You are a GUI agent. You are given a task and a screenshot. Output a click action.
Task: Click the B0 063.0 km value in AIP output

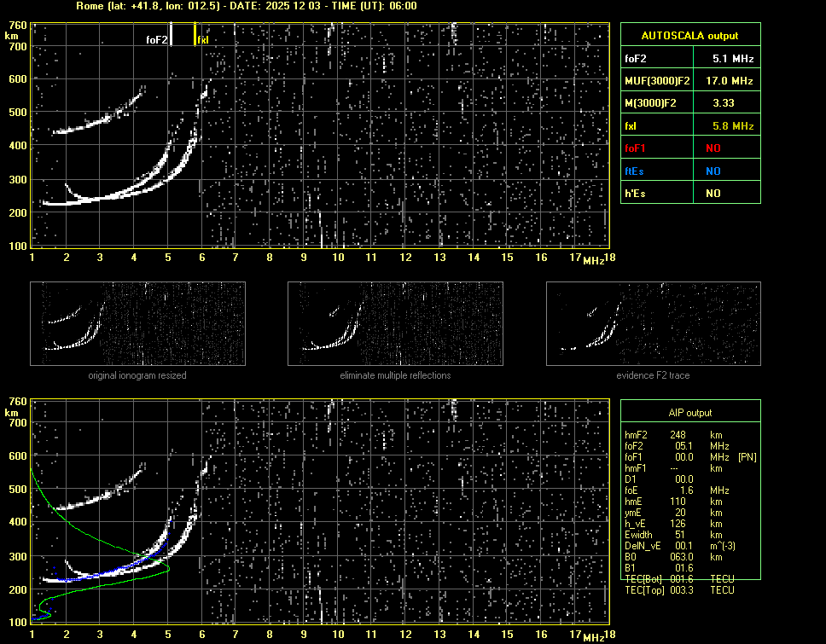tap(683, 556)
